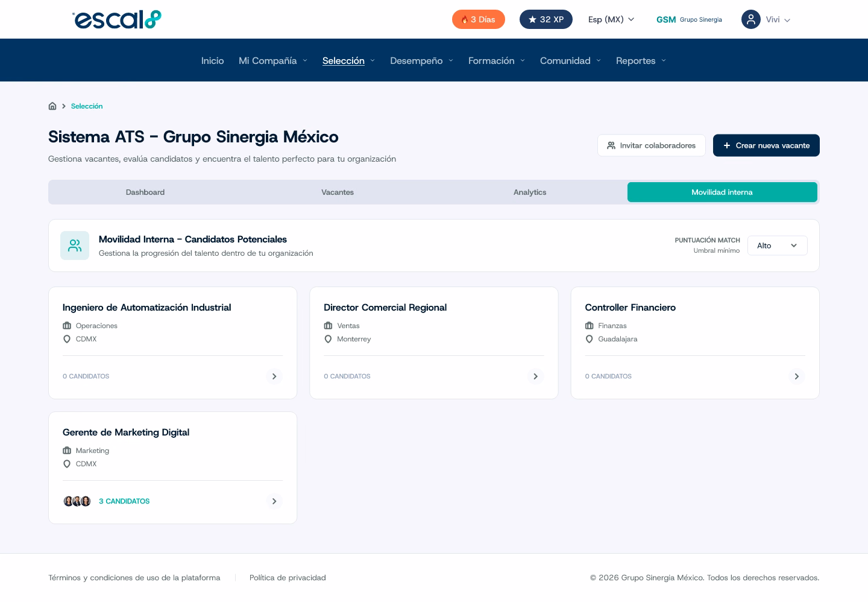This screenshot has height=602, width=868.
Task: Open the home breadcrumb icon
Action: click(x=52, y=106)
